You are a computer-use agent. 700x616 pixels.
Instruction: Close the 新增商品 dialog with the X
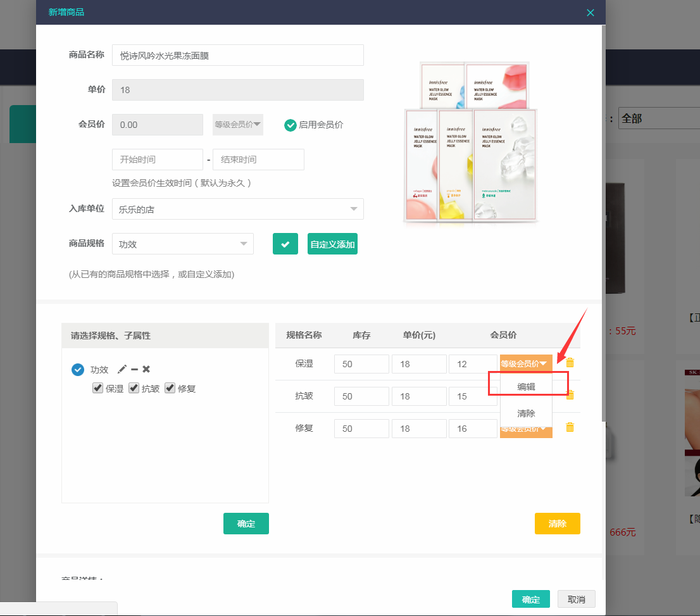[x=590, y=13]
